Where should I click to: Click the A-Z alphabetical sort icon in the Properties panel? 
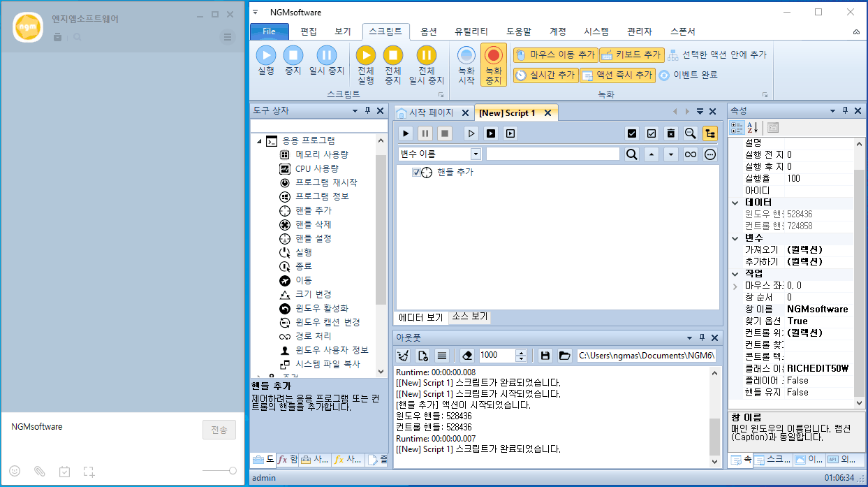click(753, 128)
